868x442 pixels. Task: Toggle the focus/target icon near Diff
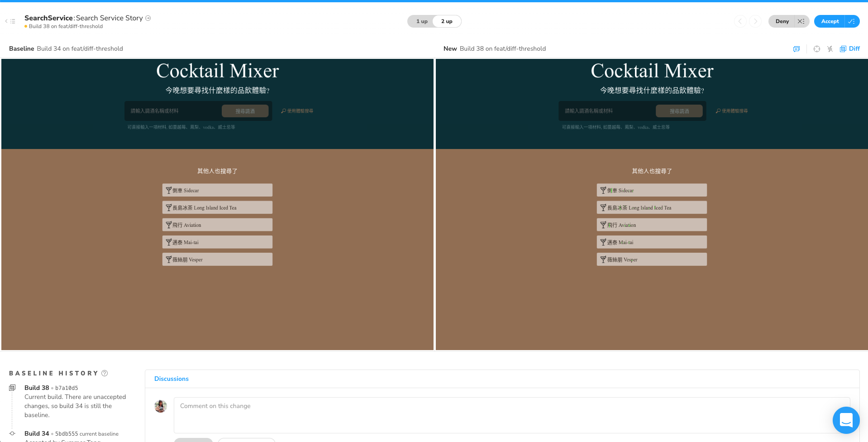816,49
